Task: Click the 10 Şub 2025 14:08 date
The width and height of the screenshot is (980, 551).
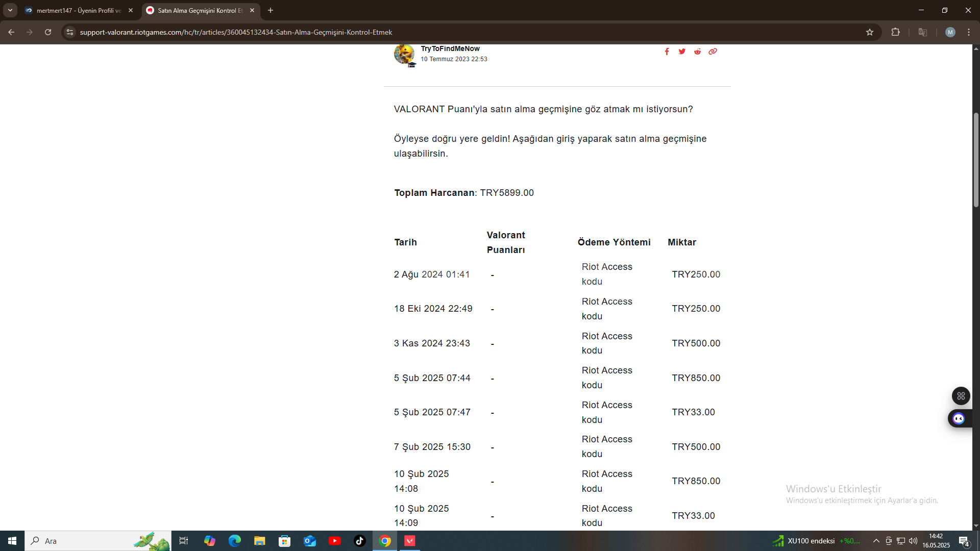Action: tap(422, 481)
